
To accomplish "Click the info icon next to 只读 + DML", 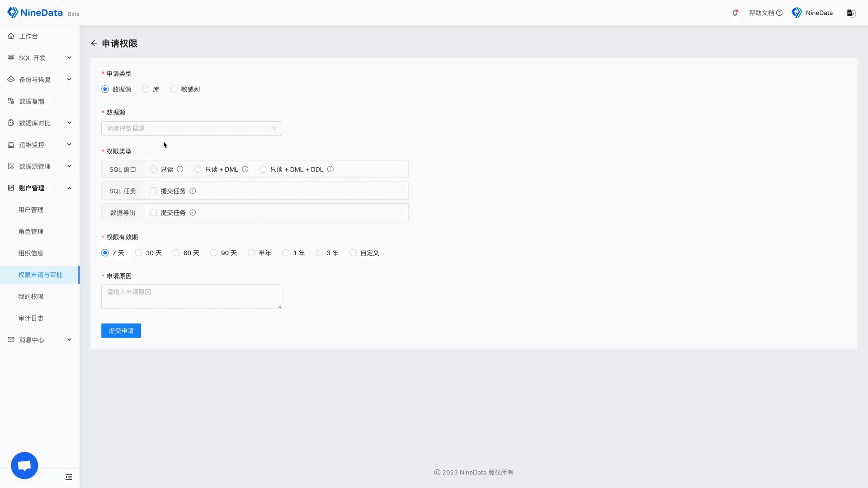I will [245, 169].
